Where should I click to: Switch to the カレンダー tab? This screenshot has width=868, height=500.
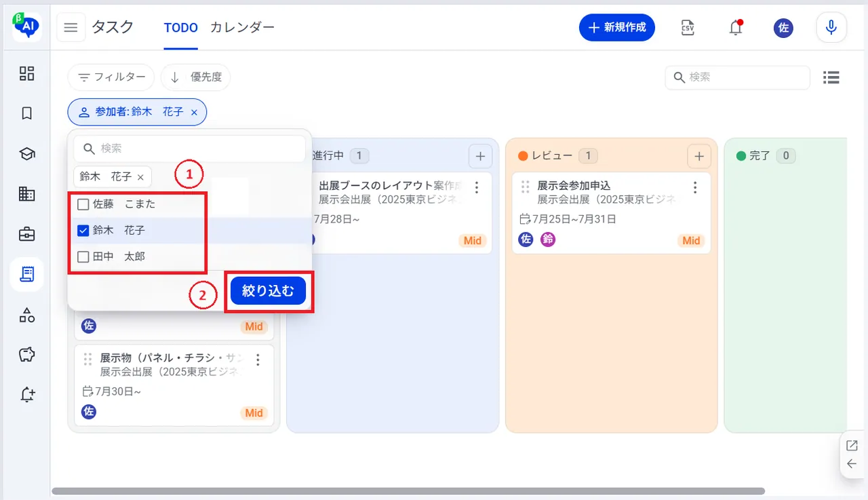pos(242,28)
